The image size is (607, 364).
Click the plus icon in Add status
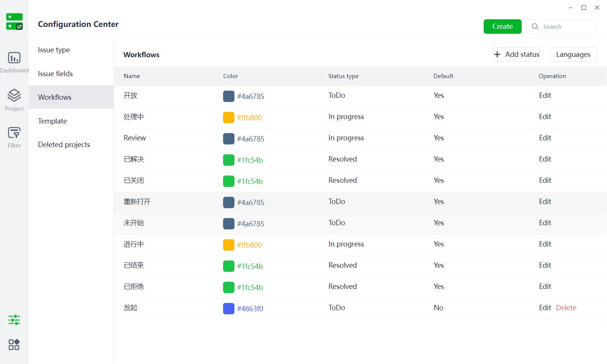pos(497,54)
